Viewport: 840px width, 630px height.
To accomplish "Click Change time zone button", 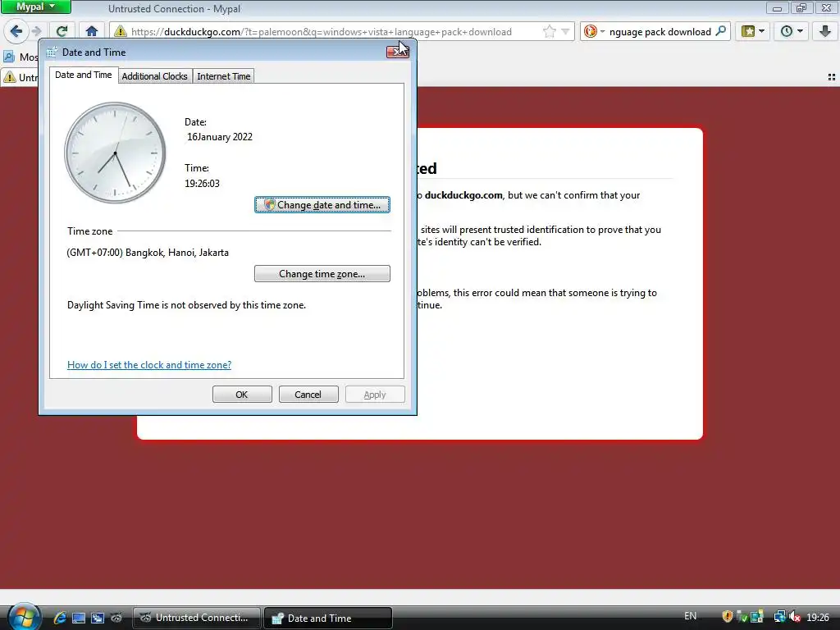I will point(322,274).
